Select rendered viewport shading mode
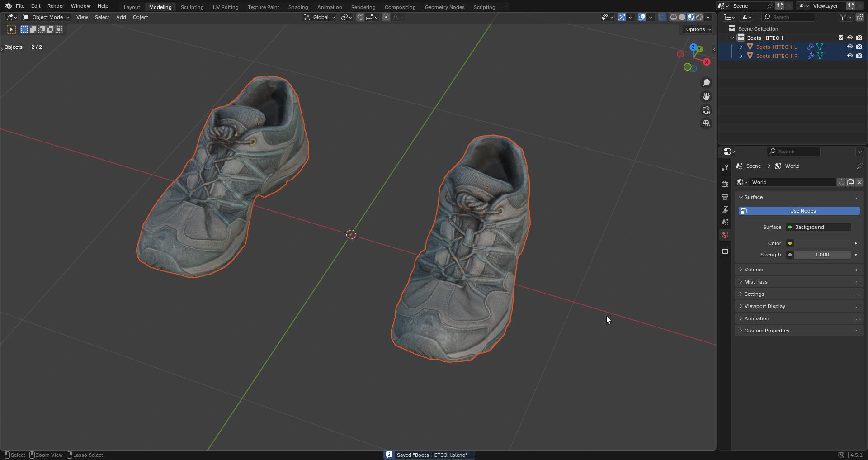The height and width of the screenshot is (460, 868). (699, 17)
